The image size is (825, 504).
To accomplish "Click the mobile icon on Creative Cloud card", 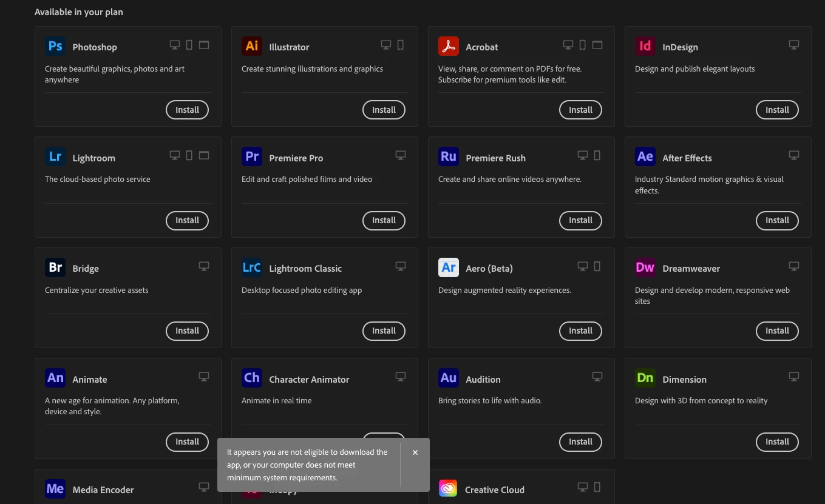I will click(x=597, y=487).
